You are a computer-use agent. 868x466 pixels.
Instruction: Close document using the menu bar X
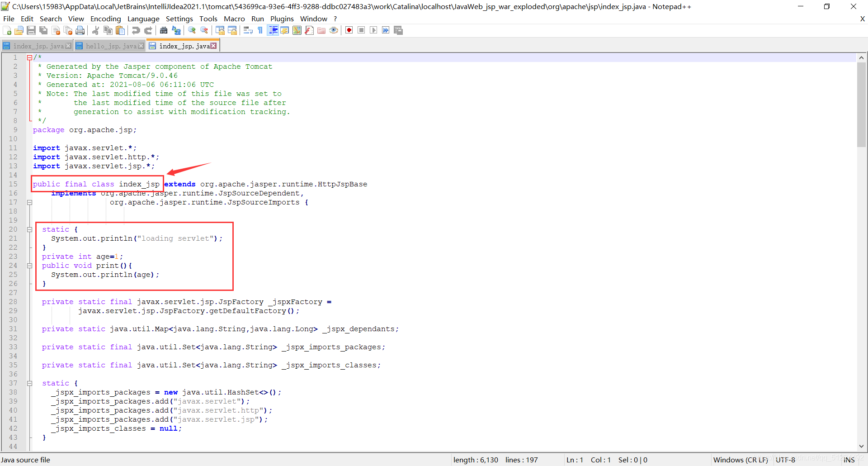pos(863,19)
